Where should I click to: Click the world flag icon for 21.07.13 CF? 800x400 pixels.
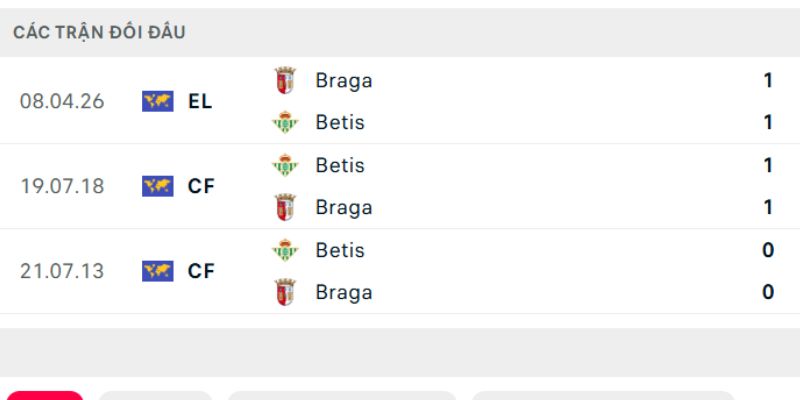(158, 271)
